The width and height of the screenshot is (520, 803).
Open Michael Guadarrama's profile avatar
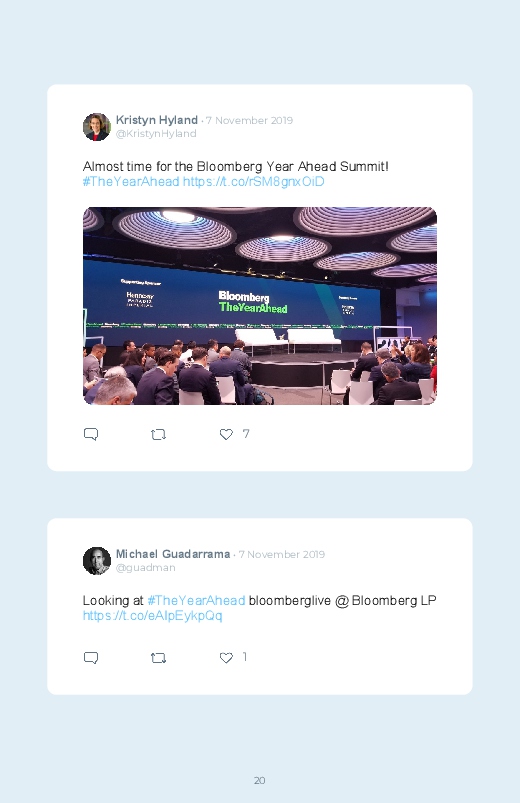[97, 561]
